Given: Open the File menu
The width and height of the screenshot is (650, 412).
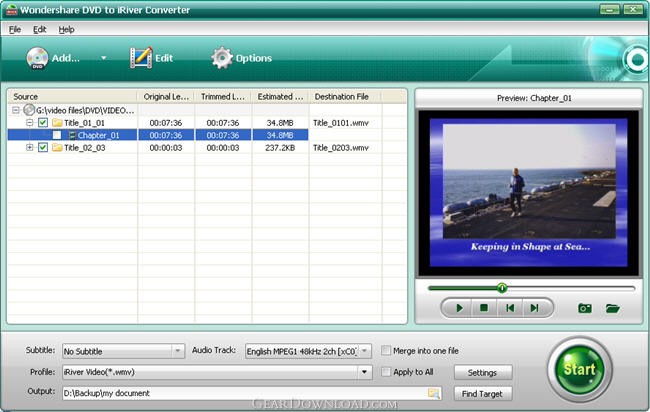Looking at the screenshot, I should coord(15,29).
